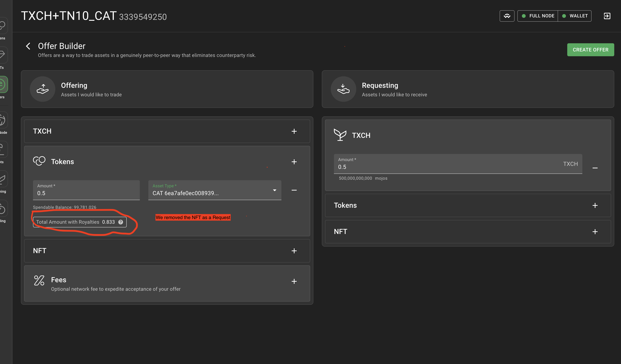
Task: Click the royalties help question mark icon
Action: (120, 222)
